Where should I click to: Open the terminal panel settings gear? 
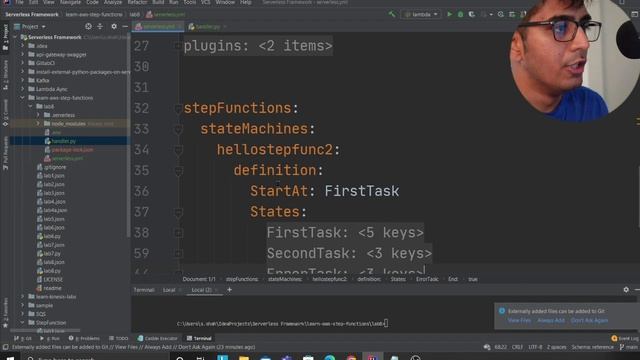tap(626, 289)
